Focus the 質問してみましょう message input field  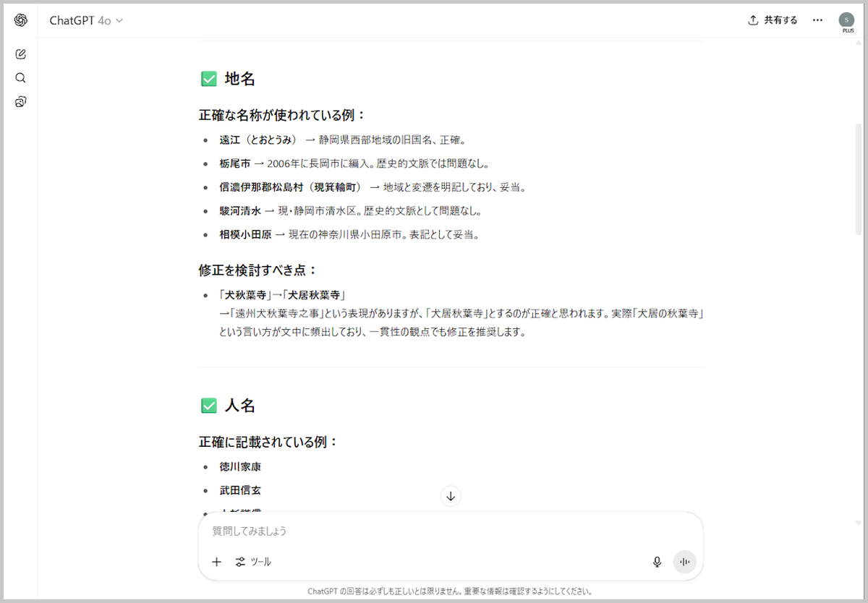pos(450,531)
